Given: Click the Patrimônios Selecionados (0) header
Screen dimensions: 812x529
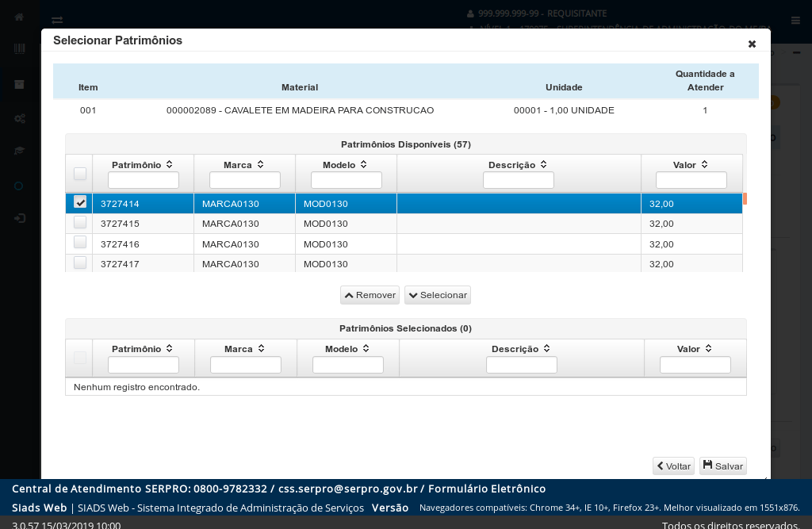Looking at the screenshot, I should [x=405, y=328].
